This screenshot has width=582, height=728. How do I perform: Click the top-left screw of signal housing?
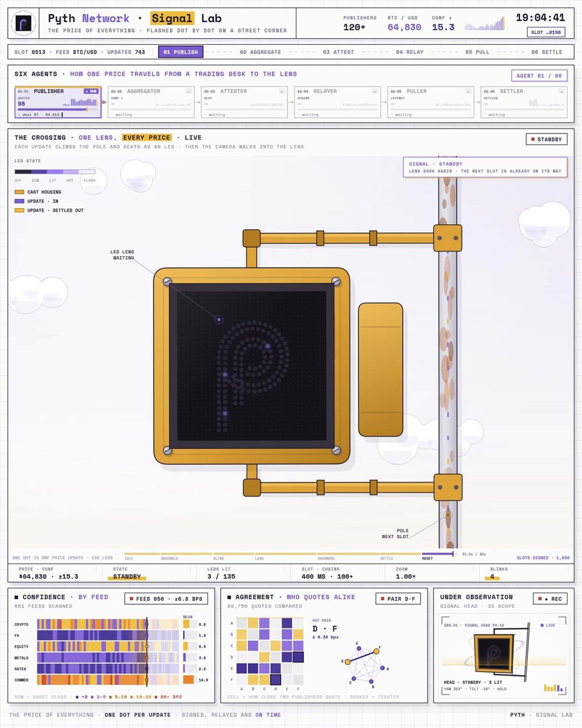tap(167, 281)
